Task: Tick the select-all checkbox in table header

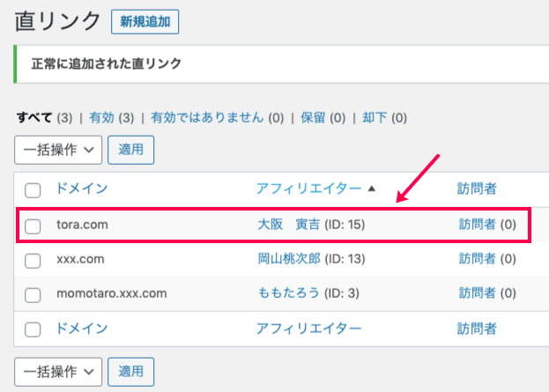Action: (33, 190)
